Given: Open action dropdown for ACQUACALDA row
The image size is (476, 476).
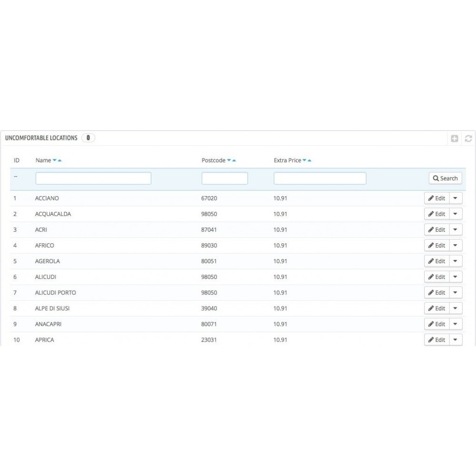Looking at the screenshot, I should (456, 214).
